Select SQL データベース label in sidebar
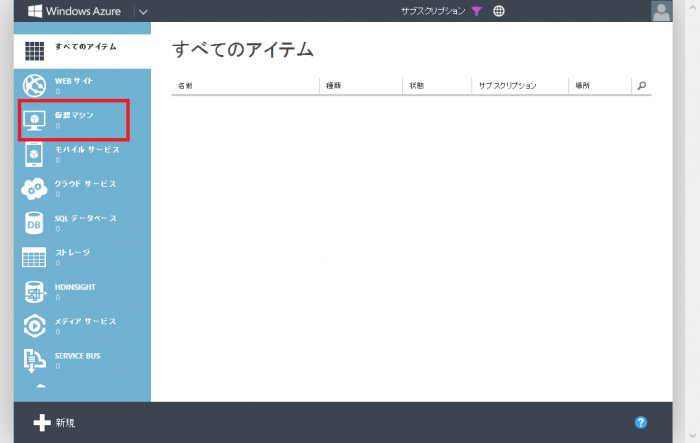700x443 pixels. pyautogui.click(x=86, y=218)
